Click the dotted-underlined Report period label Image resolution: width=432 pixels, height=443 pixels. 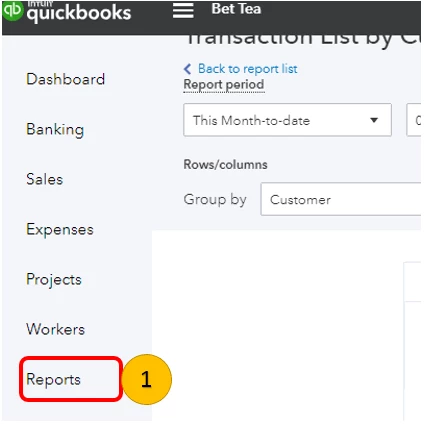(x=224, y=85)
